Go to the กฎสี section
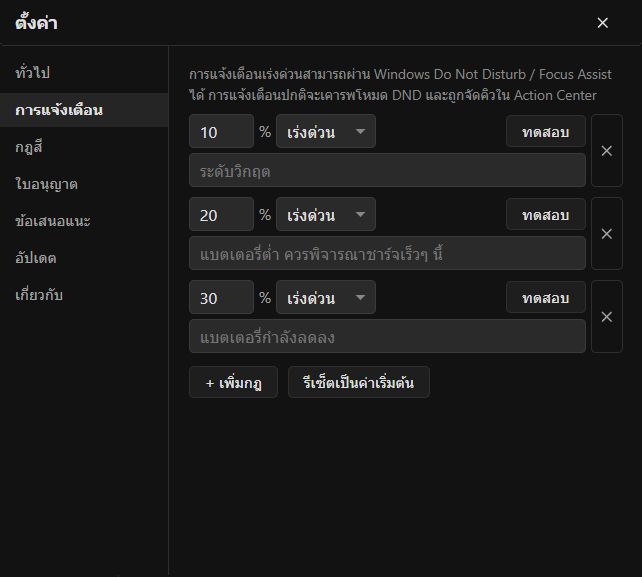 click(x=84, y=147)
